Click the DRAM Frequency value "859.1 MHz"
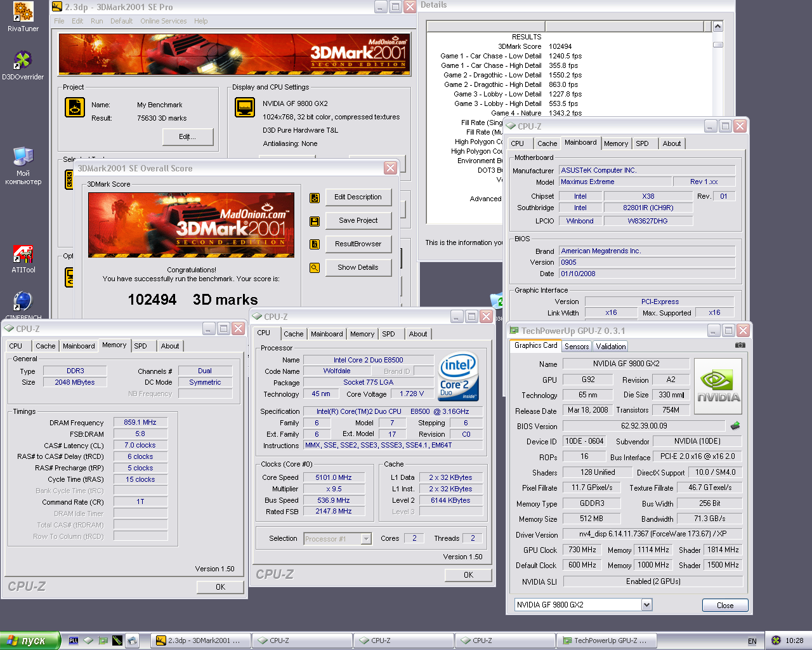Viewport: 812px width, 650px height. point(140,422)
